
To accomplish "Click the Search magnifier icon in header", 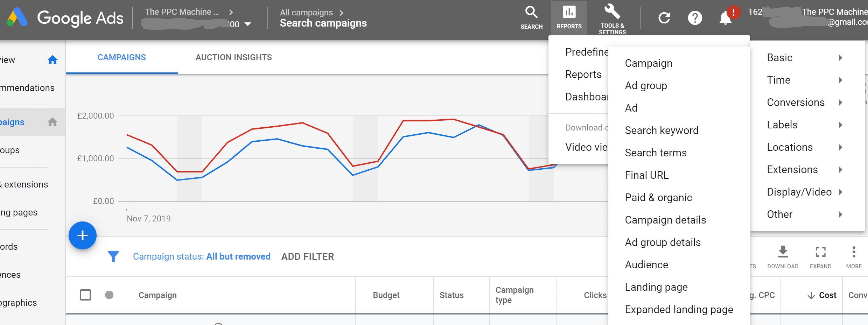I will coord(531,13).
